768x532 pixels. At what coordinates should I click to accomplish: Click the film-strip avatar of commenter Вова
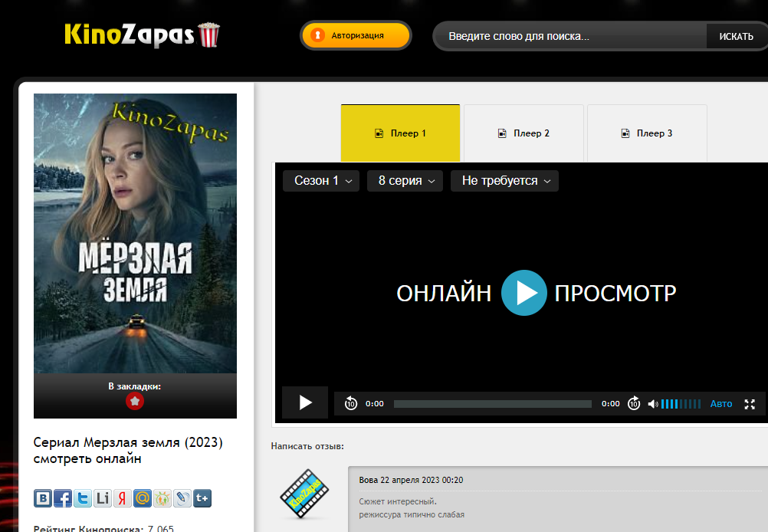[304, 494]
